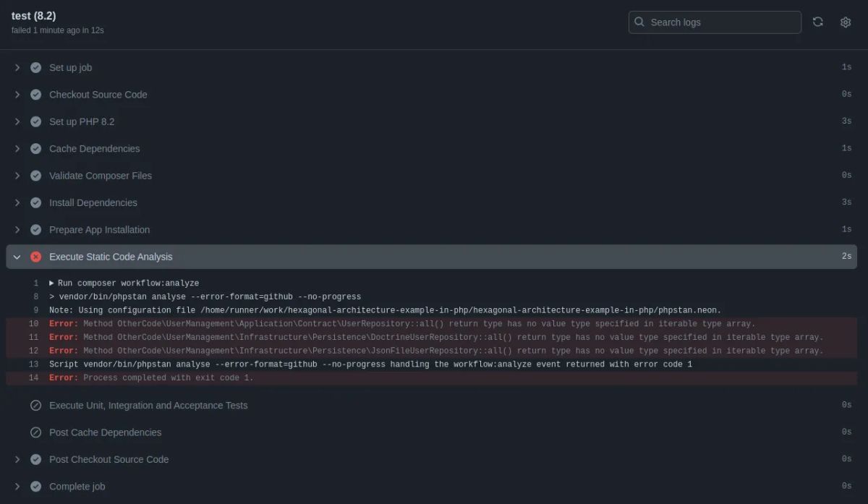
Task: Select the JsonFileUserRepository::all() error log line
Action: point(436,351)
